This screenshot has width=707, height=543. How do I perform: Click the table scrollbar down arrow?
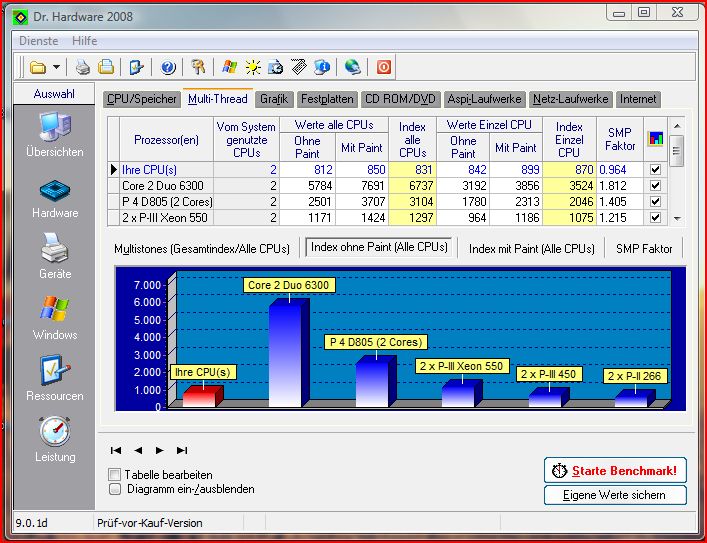pos(677,218)
